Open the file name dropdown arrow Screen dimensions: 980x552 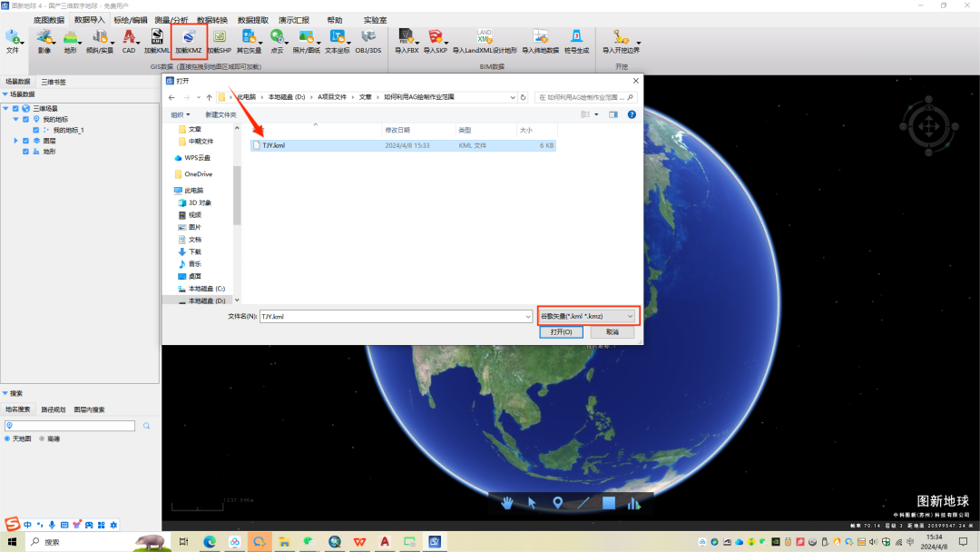click(528, 317)
